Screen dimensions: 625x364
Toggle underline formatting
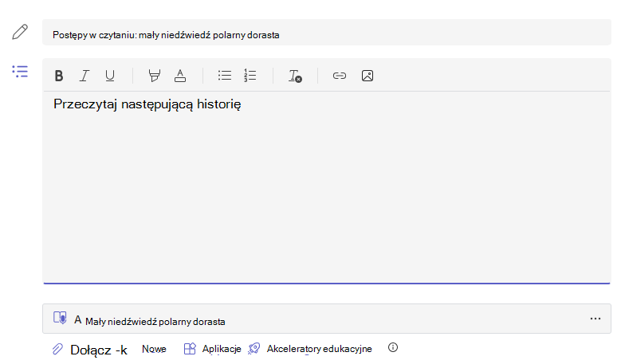[110, 76]
